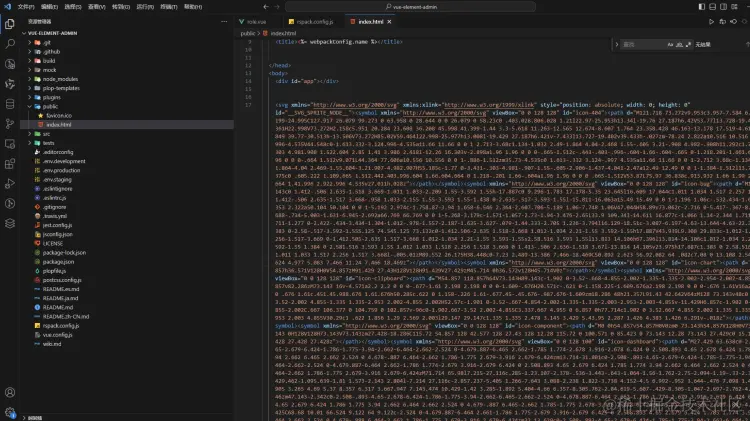The width and height of the screenshot is (750, 421).
Task: Open postcss.config.js file
Action: [127, 280]
